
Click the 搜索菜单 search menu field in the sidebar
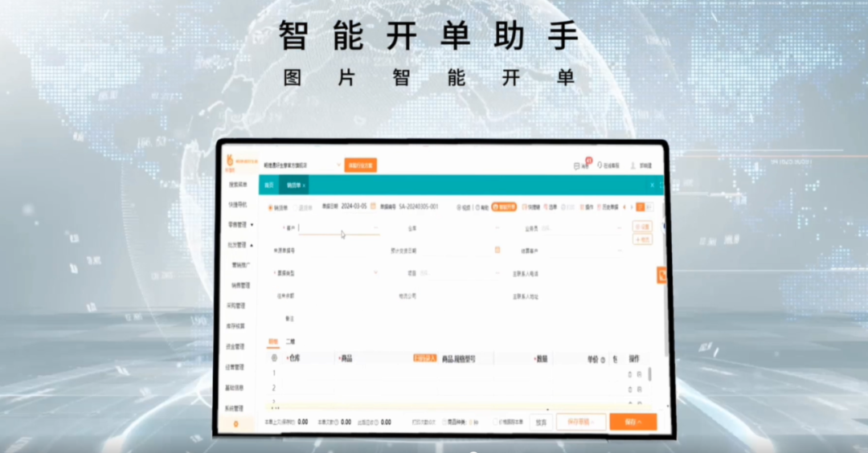(238, 185)
